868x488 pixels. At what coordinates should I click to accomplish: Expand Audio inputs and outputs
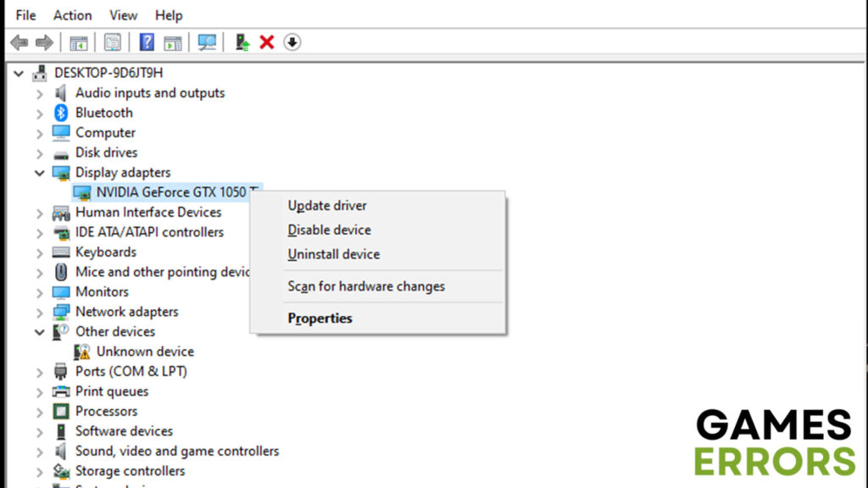[x=40, y=94]
